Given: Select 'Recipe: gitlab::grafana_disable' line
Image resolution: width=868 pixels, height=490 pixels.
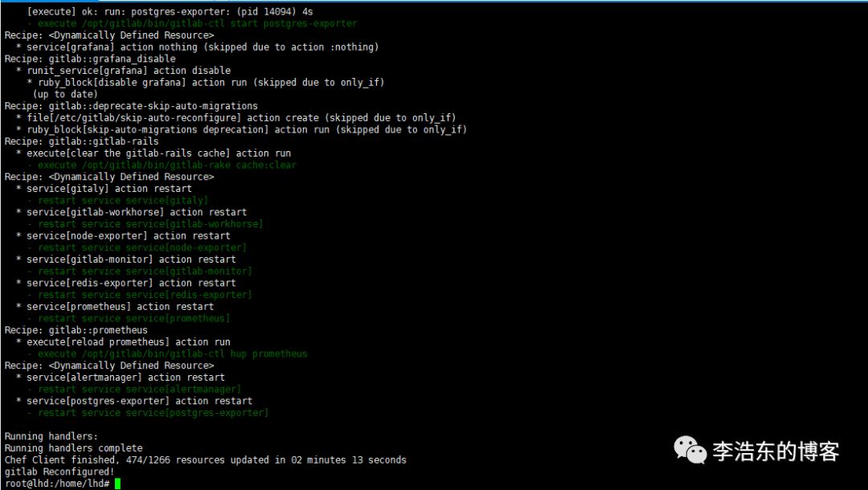Looking at the screenshot, I should coord(90,59).
